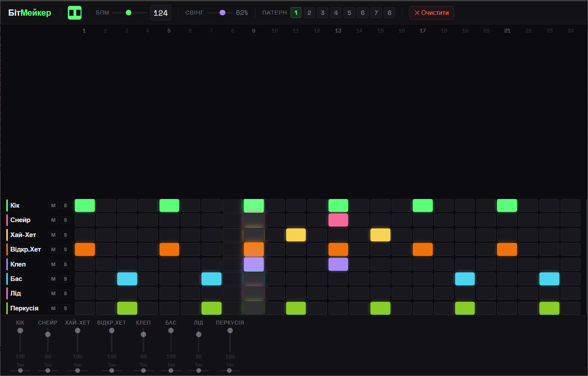Click the БітМейкер logo
The image size is (588, 376).
pyautogui.click(x=30, y=13)
